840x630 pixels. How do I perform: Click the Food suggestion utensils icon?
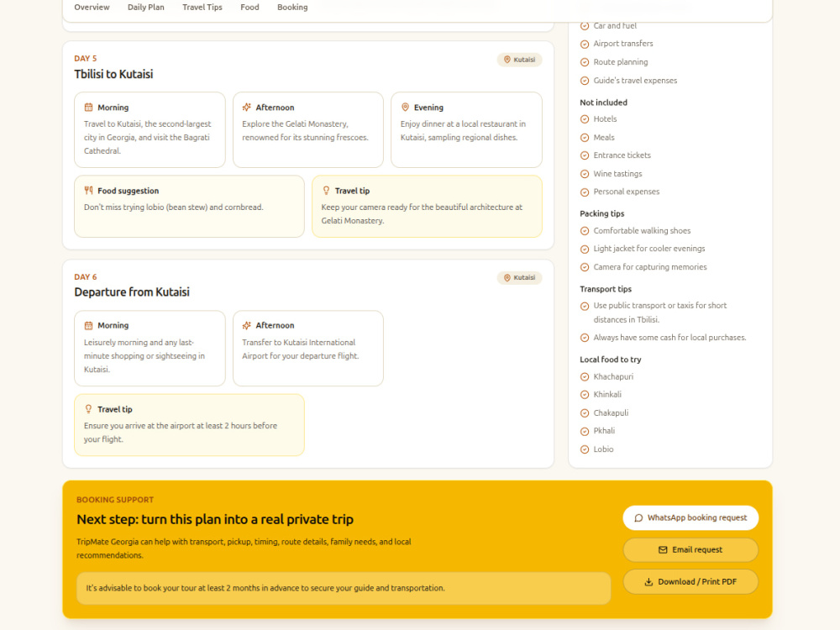tap(88, 190)
